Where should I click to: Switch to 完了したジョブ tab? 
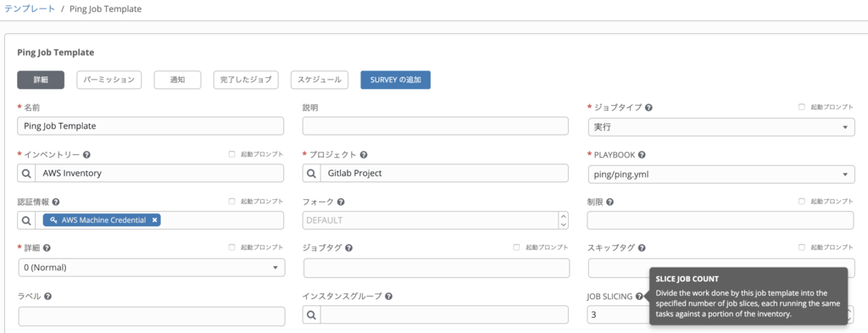tap(246, 80)
